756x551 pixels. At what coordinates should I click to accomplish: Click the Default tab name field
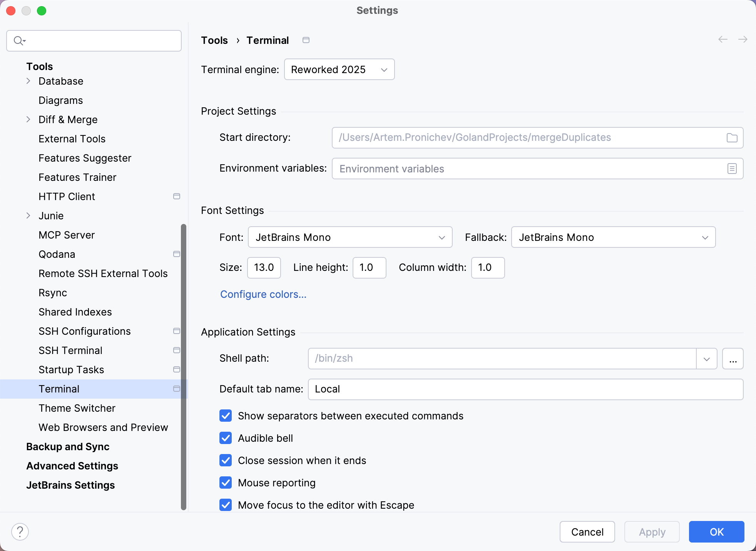click(525, 389)
